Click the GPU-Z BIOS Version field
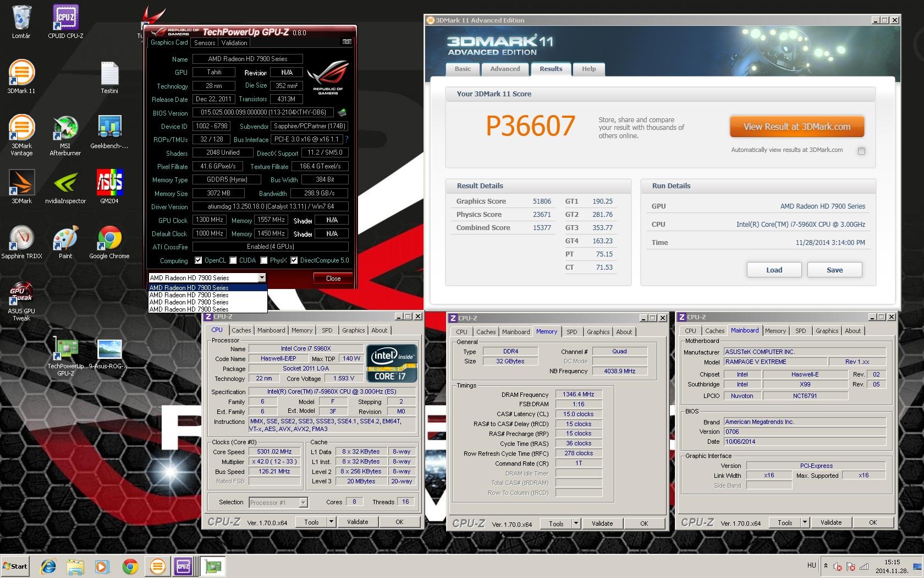Viewport: 924px width, 578px height. (263, 113)
